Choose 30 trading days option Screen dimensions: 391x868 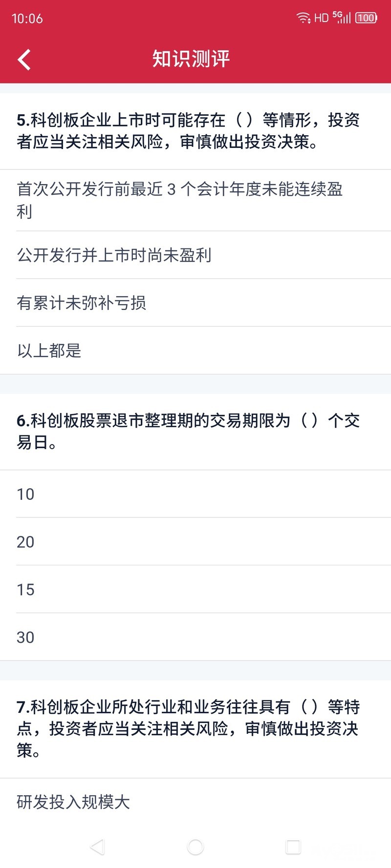click(x=25, y=638)
